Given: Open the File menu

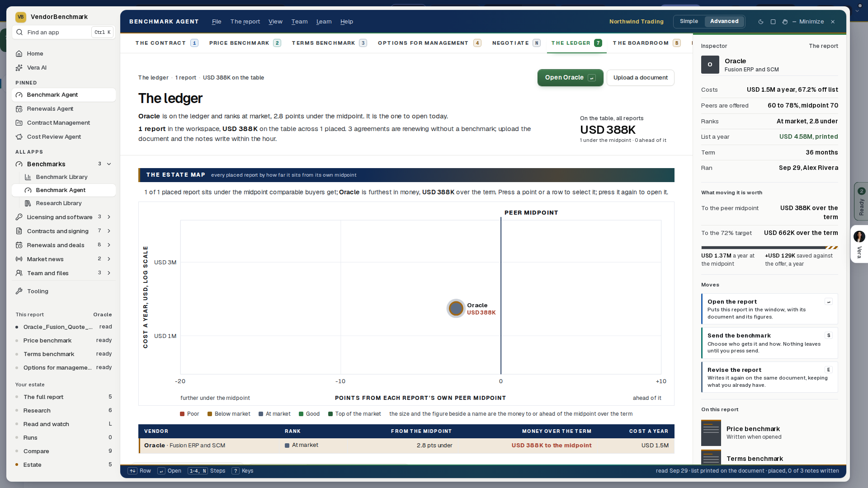Looking at the screenshot, I should coord(217,22).
